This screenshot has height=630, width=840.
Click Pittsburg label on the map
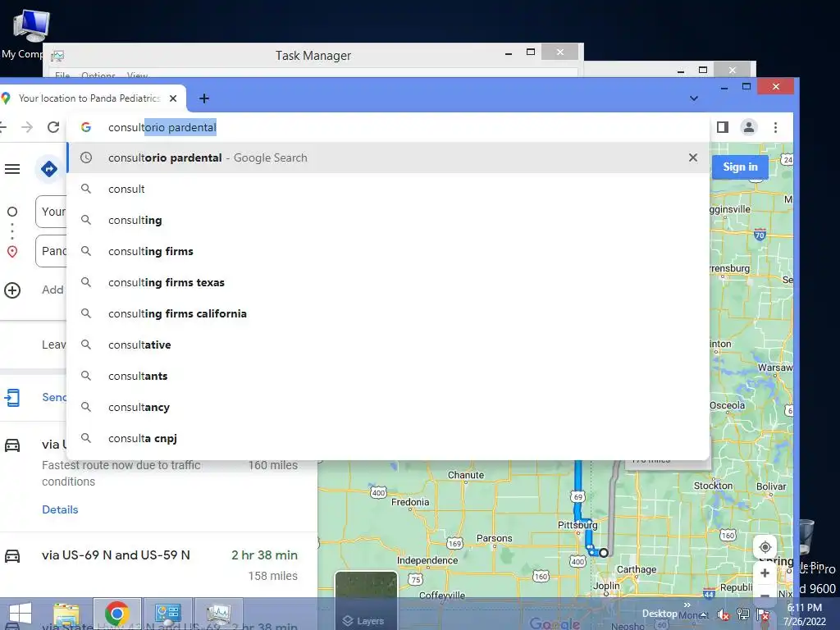click(x=577, y=525)
